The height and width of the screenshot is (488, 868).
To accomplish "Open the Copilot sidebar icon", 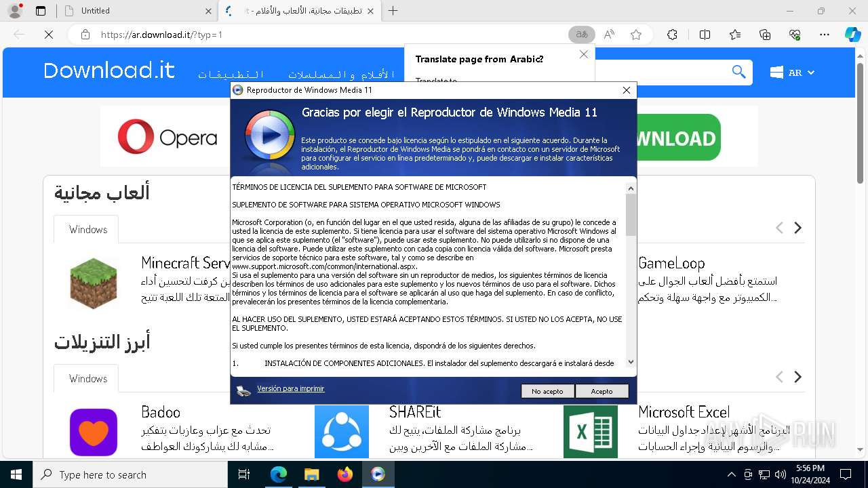I will pyautogui.click(x=853, y=35).
